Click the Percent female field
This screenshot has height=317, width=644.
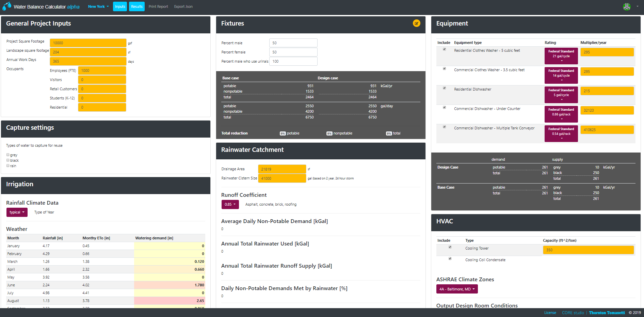(x=293, y=52)
